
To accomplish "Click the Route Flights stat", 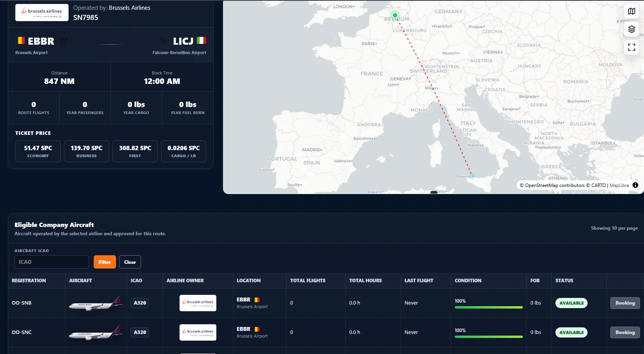I will click(x=34, y=108).
